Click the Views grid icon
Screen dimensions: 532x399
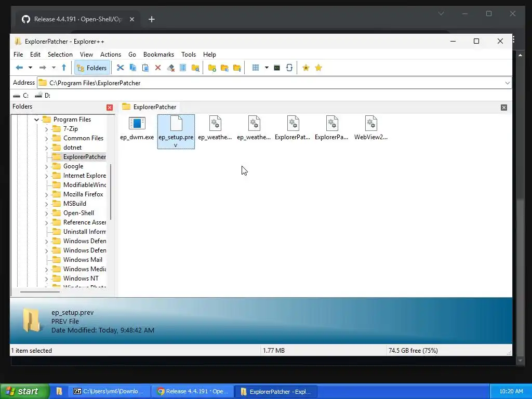[256, 68]
